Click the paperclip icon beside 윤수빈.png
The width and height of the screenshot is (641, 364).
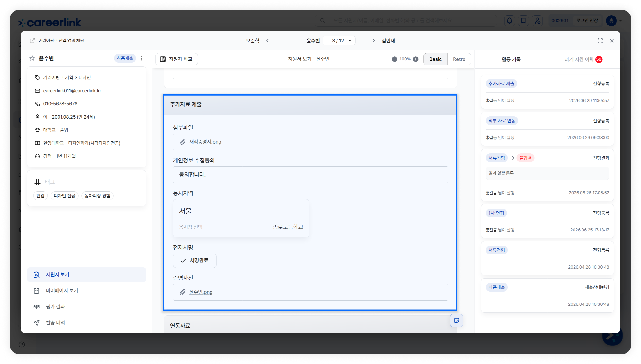click(x=183, y=292)
